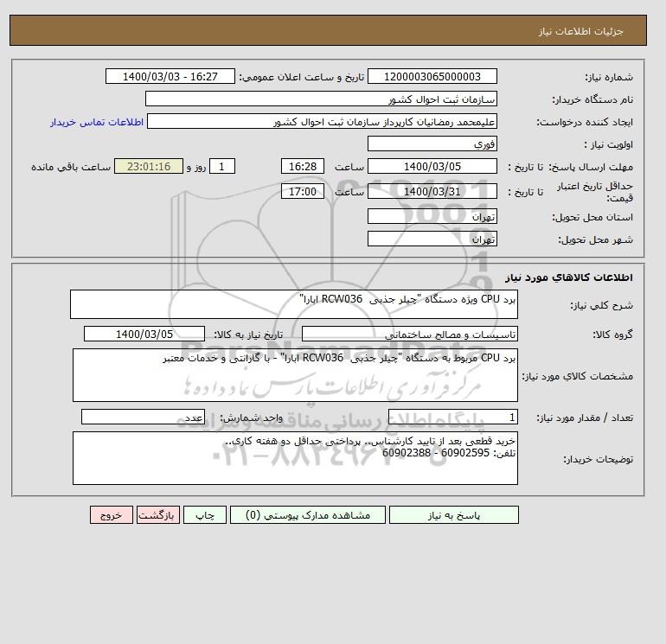The height and width of the screenshot is (644, 666).
Task: Click the label شهر محل تحویل
Action: (x=595, y=239)
